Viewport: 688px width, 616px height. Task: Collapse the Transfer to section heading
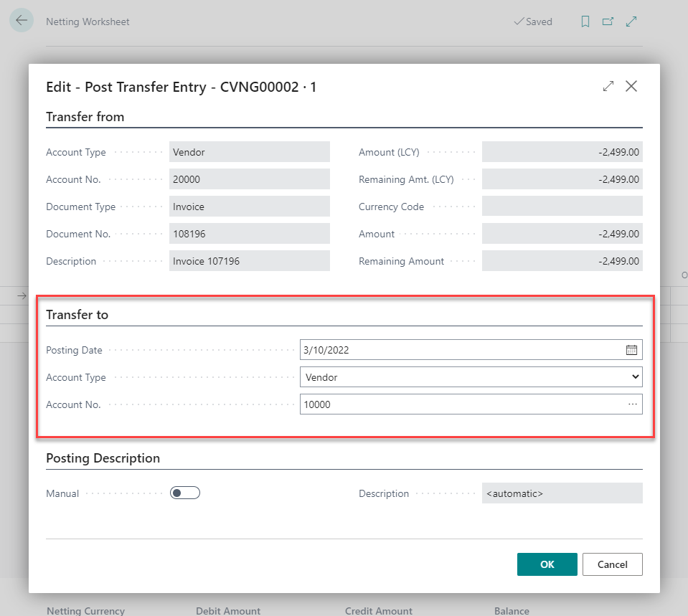(x=77, y=314)
